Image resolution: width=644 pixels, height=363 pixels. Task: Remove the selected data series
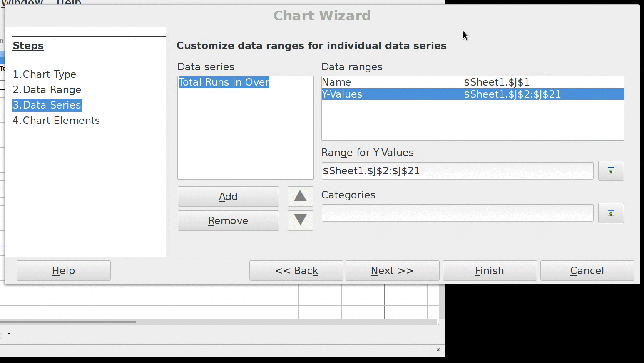pyautogui.click(x=228, y=221)
